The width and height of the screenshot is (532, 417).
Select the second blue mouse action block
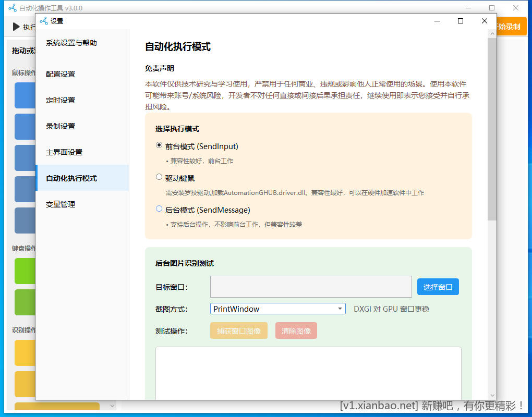coord(25,127)
